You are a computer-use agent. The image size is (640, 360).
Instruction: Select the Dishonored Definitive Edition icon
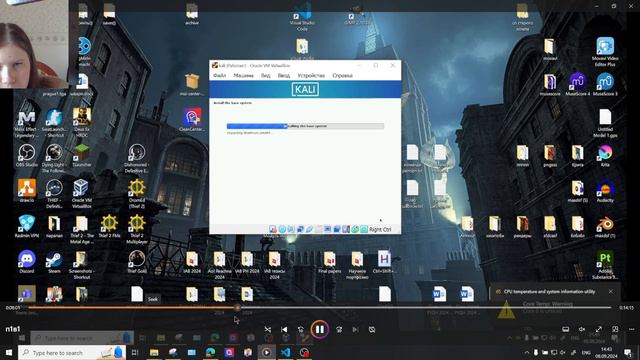click(x=137, y=158)
